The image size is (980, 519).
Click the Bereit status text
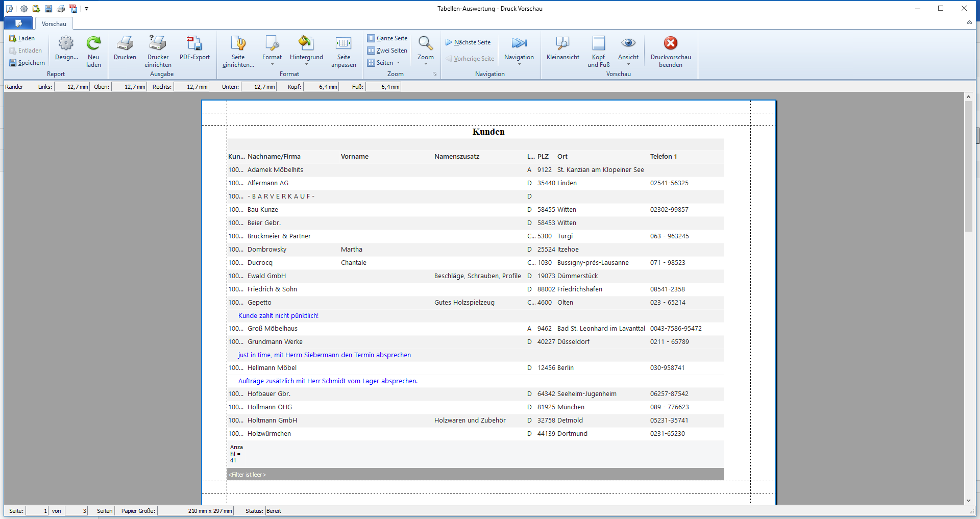[274, 511]
